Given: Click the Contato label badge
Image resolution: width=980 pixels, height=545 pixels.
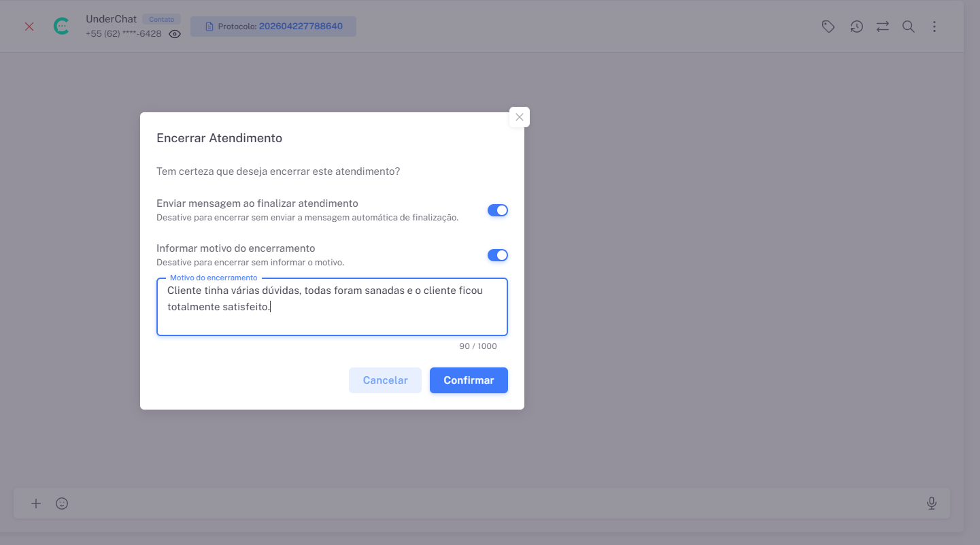Looking at the screenshot, I should click(x=162, y=20).
